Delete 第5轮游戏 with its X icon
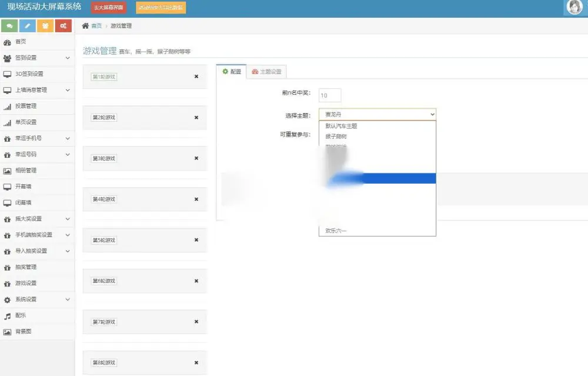 coord(196,240)
